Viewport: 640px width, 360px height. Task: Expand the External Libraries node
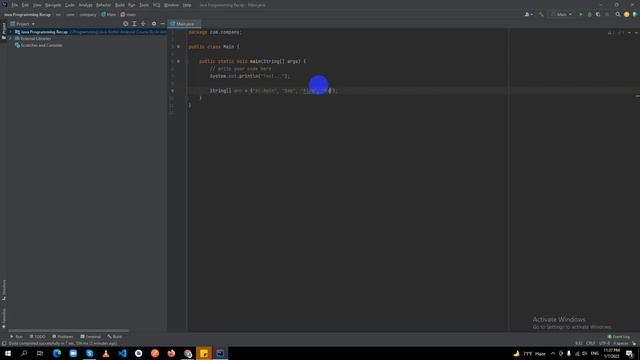[x=11, y=38]
